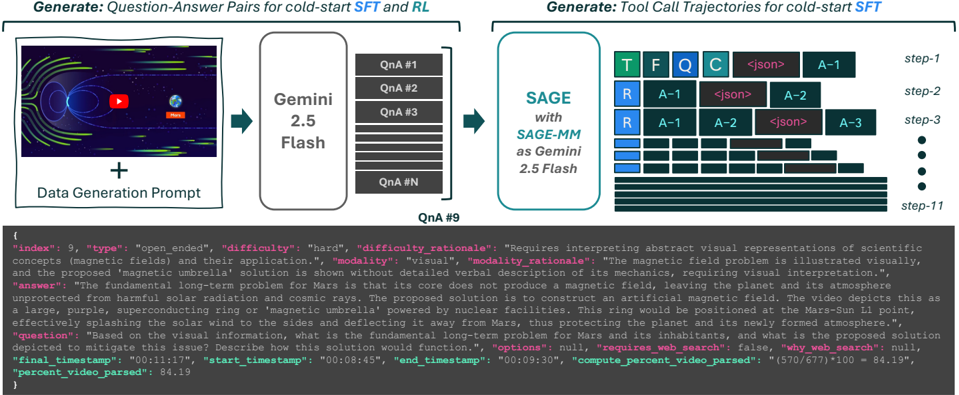
Task: Select the A-3 block in the step-3 row
Action: point(851,122)
